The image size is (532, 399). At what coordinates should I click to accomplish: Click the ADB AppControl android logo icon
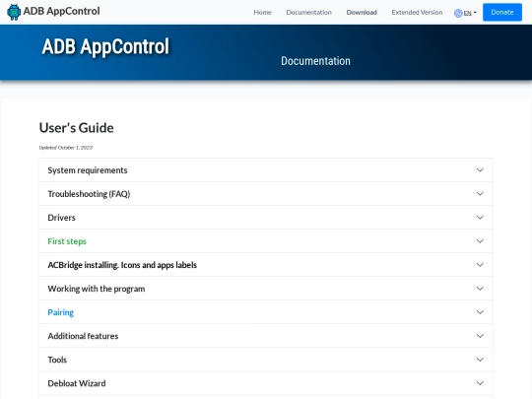(x=14, y=12)
